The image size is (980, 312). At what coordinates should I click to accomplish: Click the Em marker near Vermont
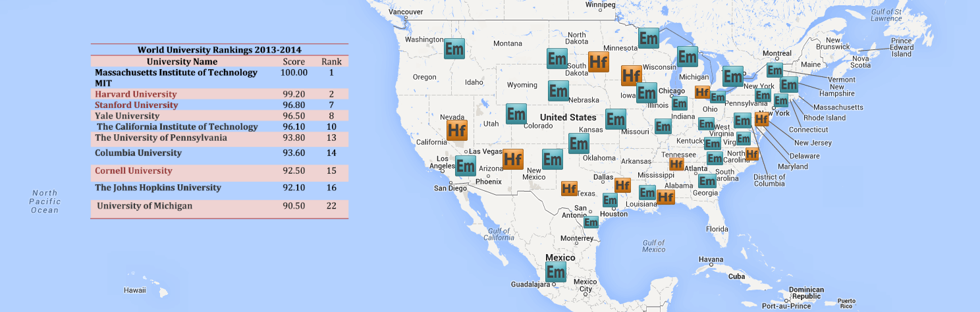tap(775, 70)
